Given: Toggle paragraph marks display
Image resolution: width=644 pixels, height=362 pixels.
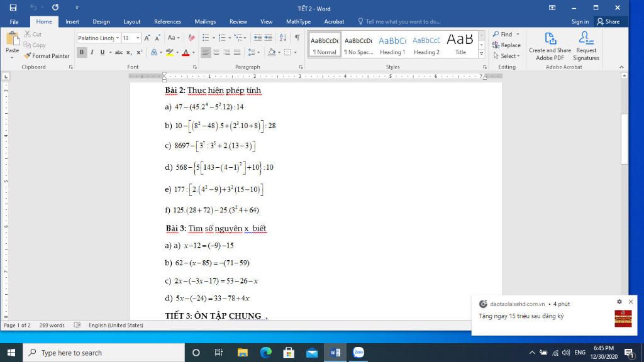Looking at the screenshot, I should [297, 38].
